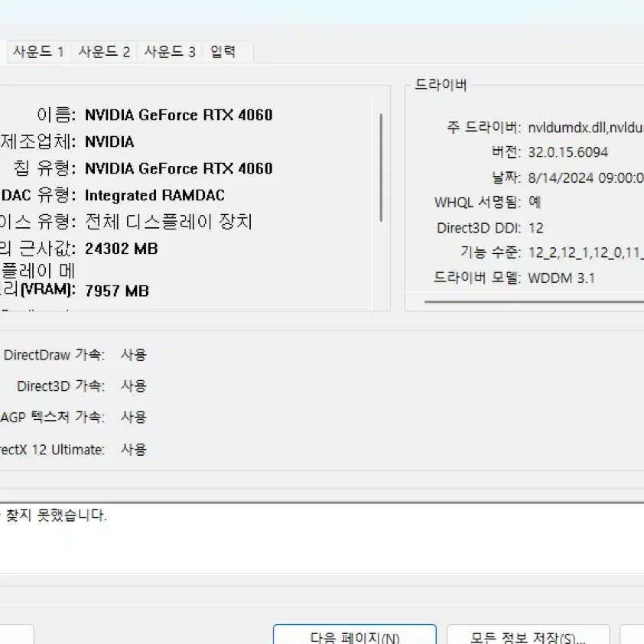
Task: Click the 전체 디스플레이 장치 text
Action: click(x=168, y=222)
